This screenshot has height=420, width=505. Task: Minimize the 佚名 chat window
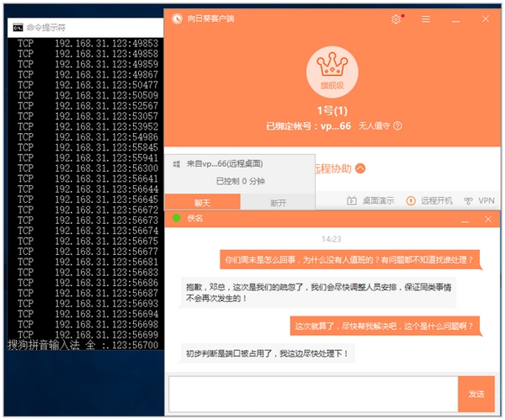(x=465, y=220)
